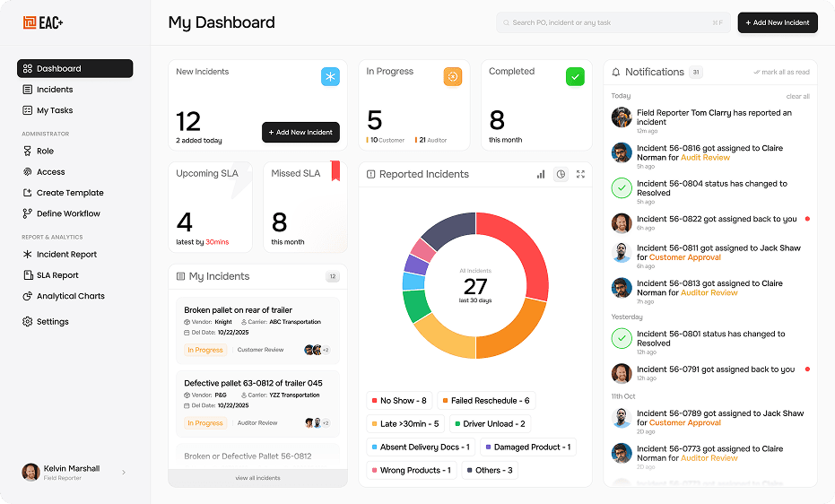Click mark all as read
This screenshot has width=835, height=504.
point(781,72)
